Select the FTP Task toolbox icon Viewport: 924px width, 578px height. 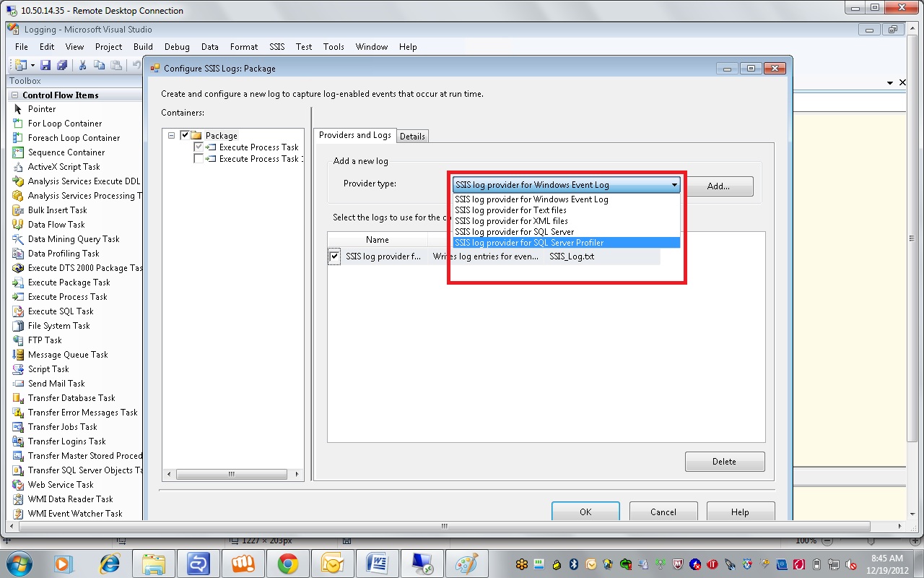(18, 340)
